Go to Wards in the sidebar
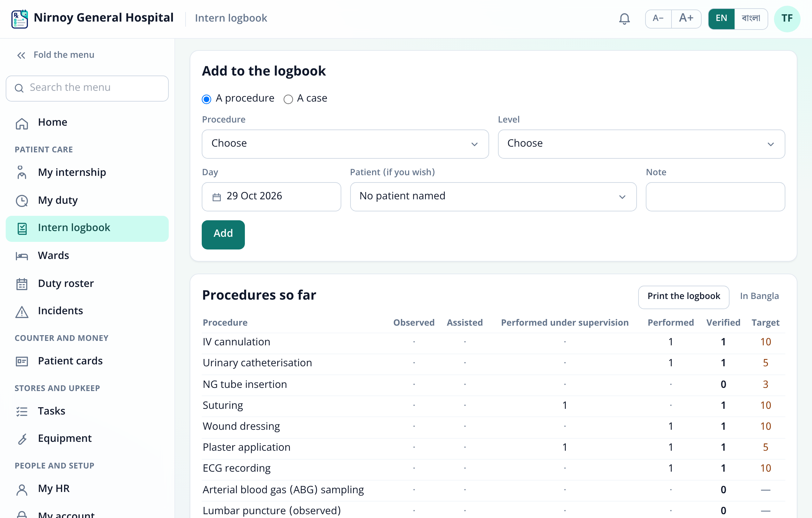The image size is (812, 518). point(87,256)
